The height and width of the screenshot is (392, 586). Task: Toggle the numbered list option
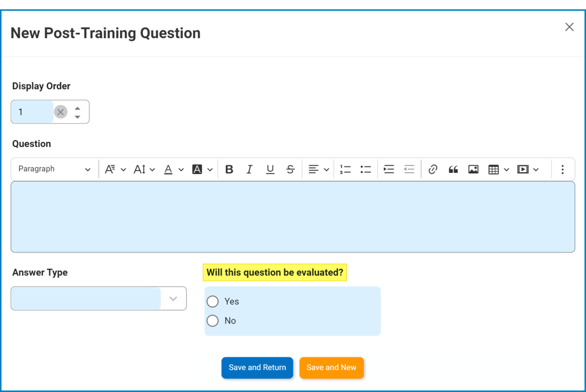(x=345, y=169)
